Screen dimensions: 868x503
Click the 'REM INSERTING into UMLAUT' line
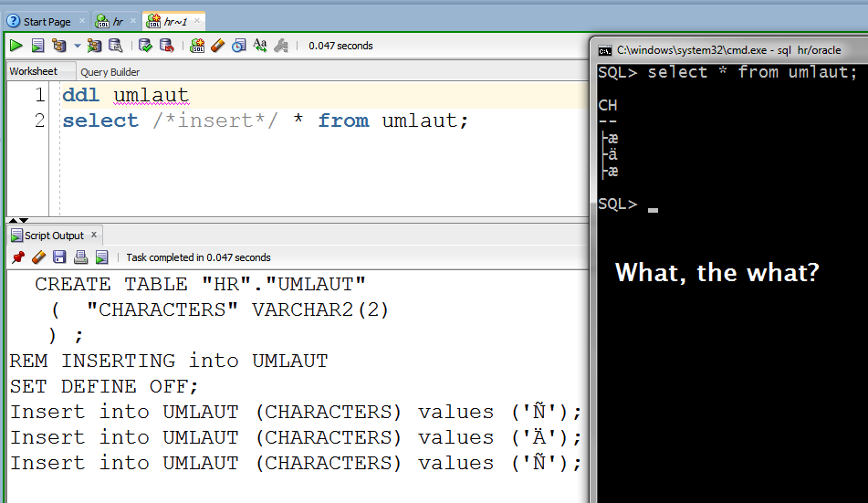point(169,361)
